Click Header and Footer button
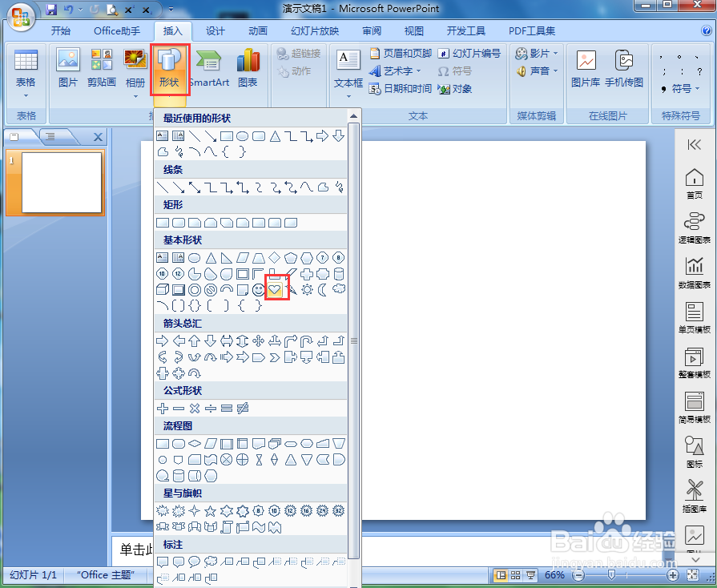Viewport: 717px width, 588px height. click(x=400, y=54)
